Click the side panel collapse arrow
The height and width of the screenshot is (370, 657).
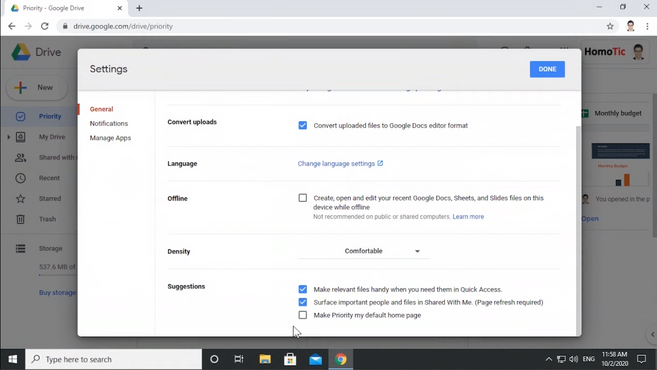click(x=652, y=334)
